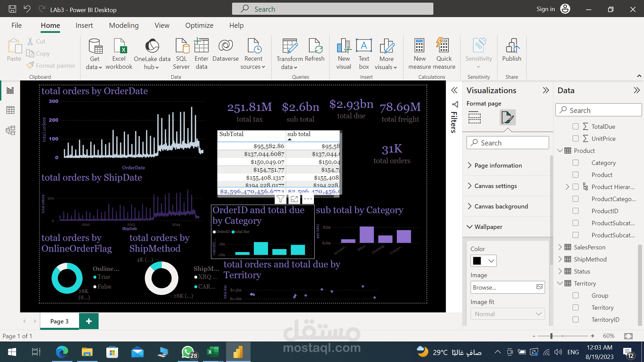Open the File menu

point(16,25)
